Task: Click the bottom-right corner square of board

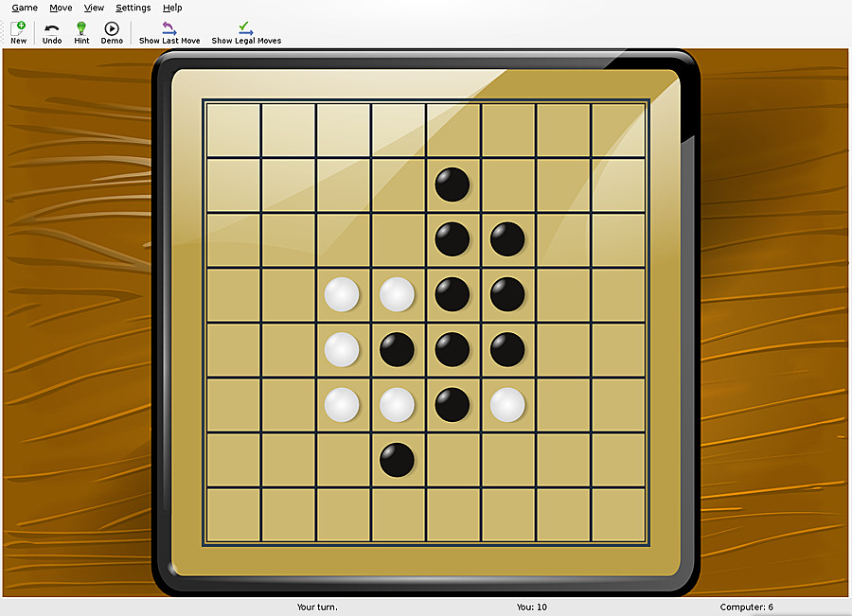Action: [618, 515]
